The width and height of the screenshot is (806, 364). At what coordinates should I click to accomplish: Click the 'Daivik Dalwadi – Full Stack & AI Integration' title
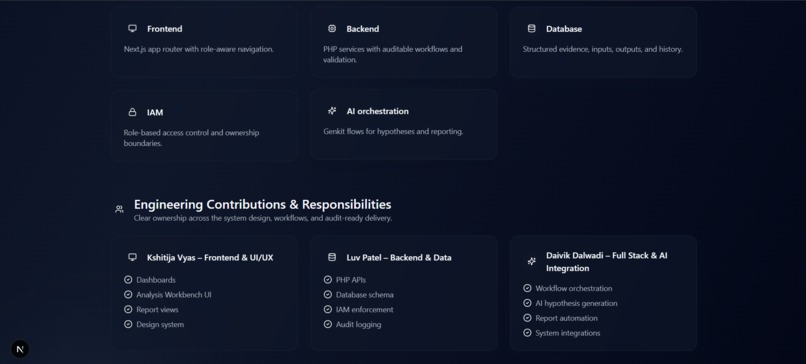[x=607, y=262]
